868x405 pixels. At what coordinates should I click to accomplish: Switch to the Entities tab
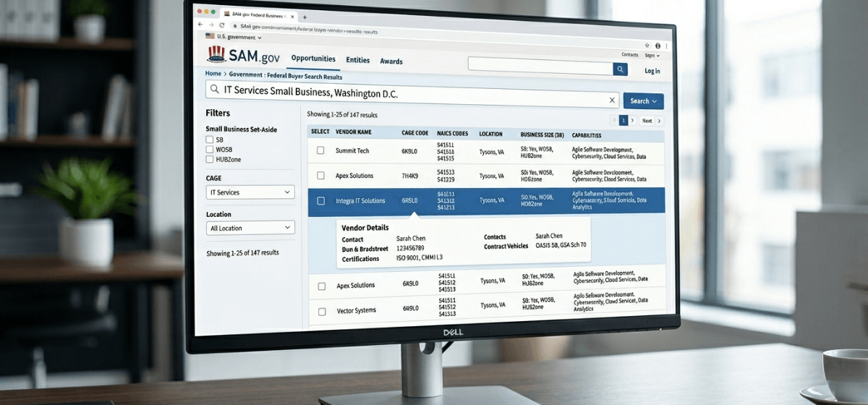point(357,61)
